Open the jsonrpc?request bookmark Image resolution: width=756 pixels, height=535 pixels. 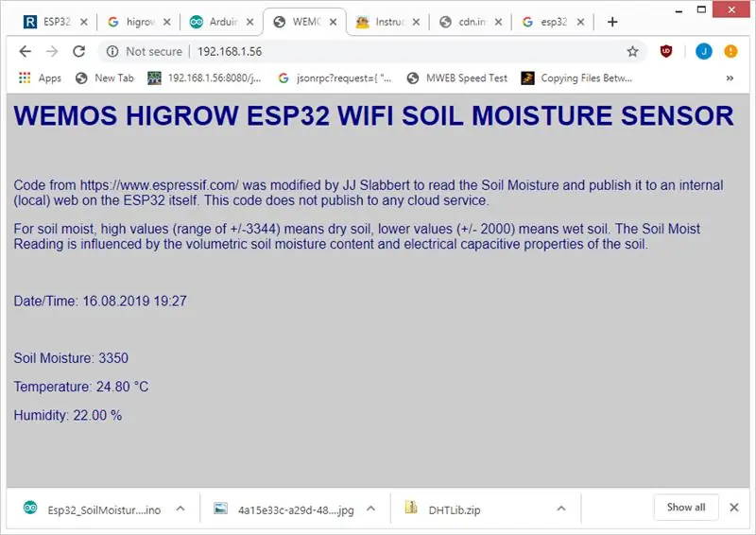click(335, 78)
